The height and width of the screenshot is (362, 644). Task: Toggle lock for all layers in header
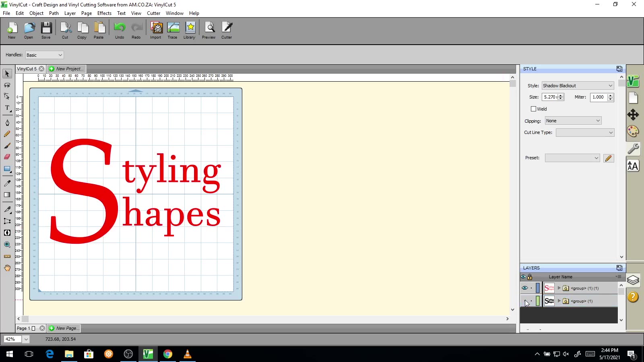530,277
